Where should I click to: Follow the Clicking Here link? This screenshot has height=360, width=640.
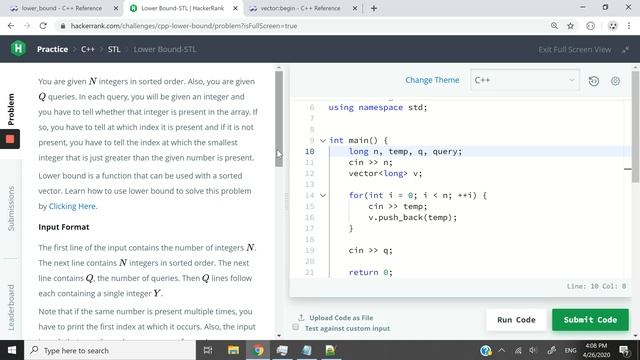click(72, 206)
